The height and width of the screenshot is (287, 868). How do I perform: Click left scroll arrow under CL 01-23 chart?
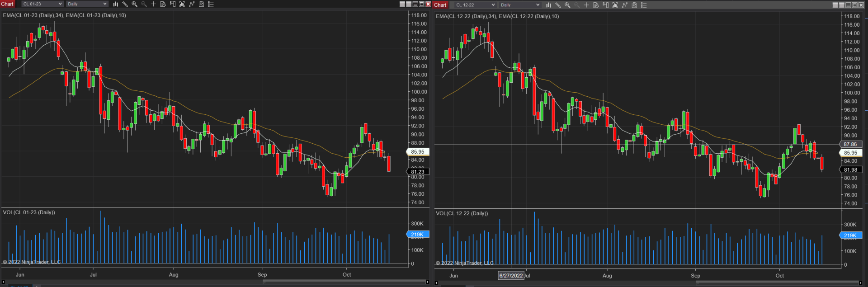pyautogui.click(x=3, y=282)
